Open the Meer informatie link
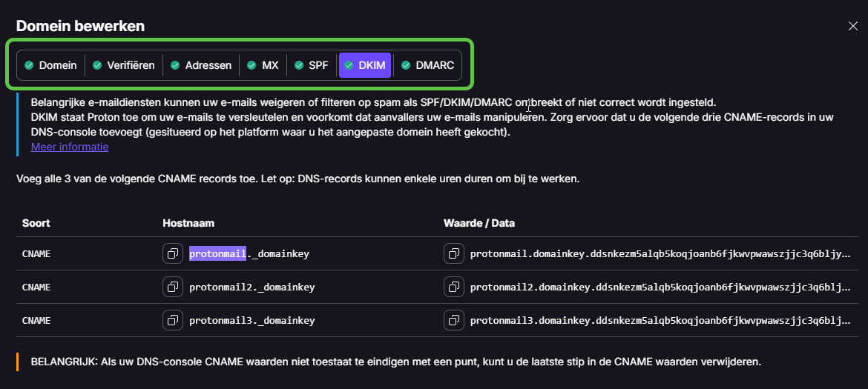The image size is (868, 389). pos(70,147)
